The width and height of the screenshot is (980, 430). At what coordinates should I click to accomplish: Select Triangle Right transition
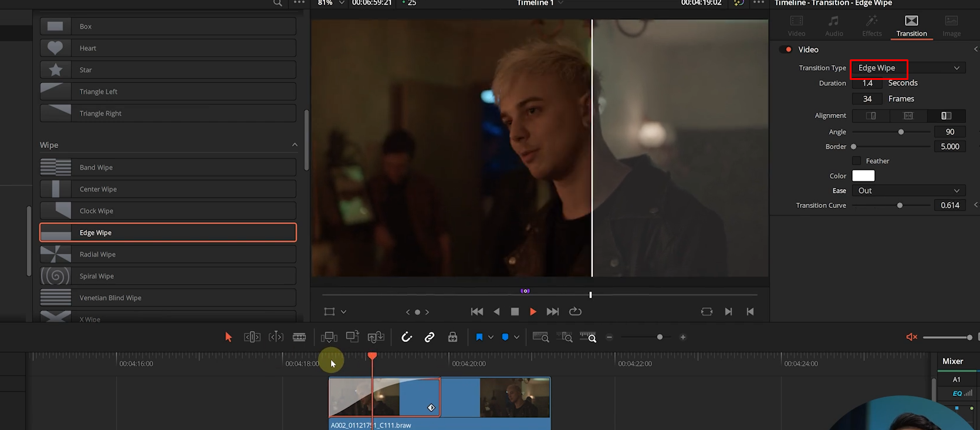pos(168,113)
